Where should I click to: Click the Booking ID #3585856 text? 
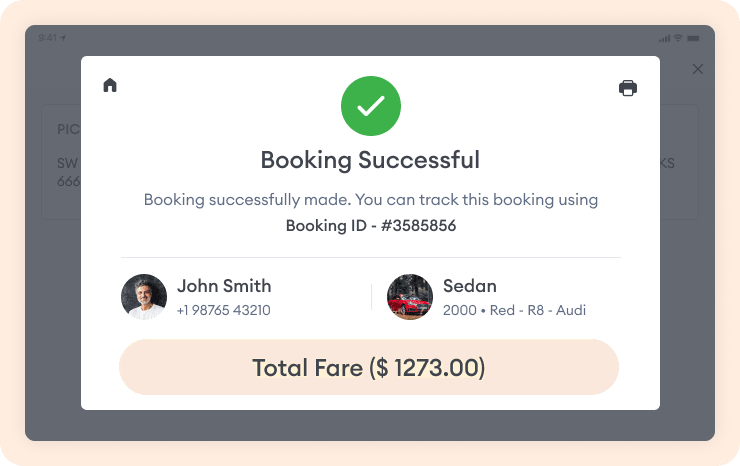click(x=370, y=225)
